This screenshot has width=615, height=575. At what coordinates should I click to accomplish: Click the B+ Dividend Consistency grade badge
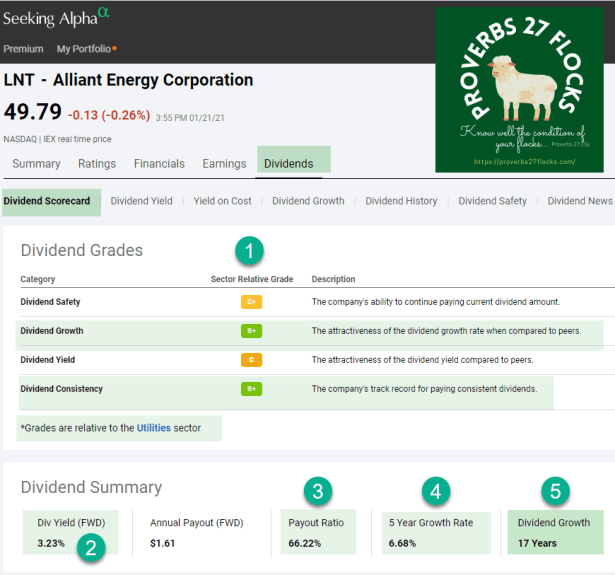click(x=251, y=389)
